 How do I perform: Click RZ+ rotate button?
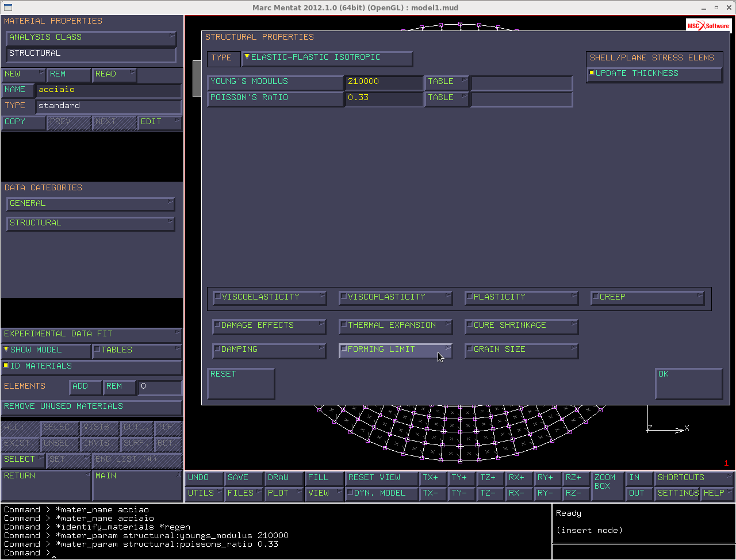(x=576, y=478)
